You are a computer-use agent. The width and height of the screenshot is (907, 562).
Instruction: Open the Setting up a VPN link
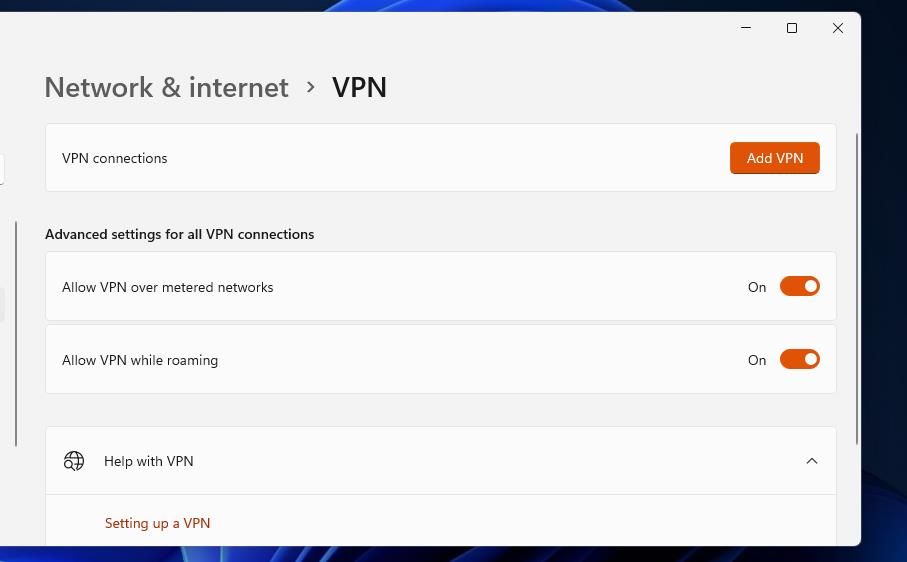[x=157, y=523]
